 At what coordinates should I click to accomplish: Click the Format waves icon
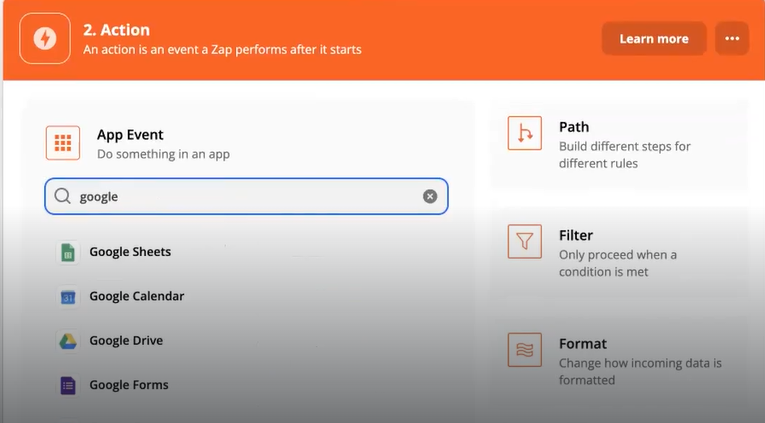[524, 349]
